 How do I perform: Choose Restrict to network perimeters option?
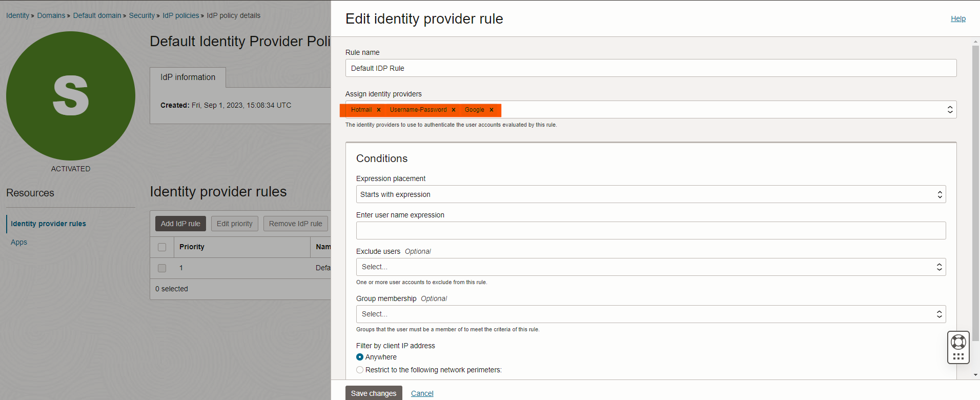pos(360,370)
